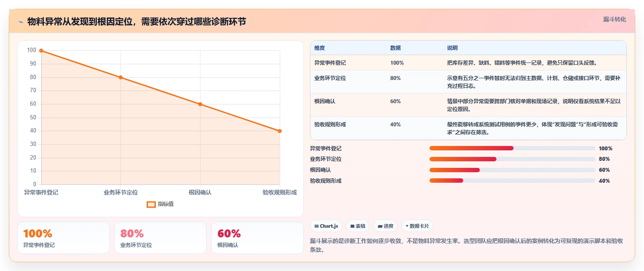
Task: Click the 根因确认 progress bar
Action: (512, 170)
